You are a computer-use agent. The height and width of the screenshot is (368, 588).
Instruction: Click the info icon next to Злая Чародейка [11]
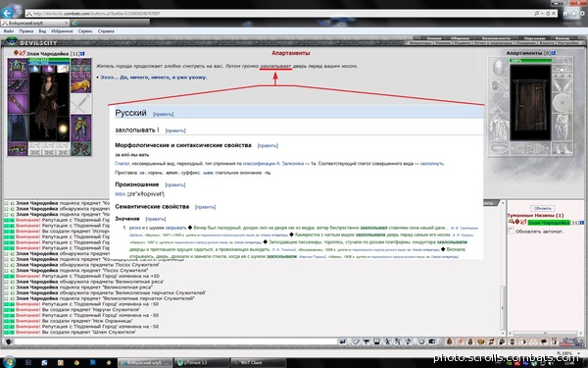click(x=82, y=53)
